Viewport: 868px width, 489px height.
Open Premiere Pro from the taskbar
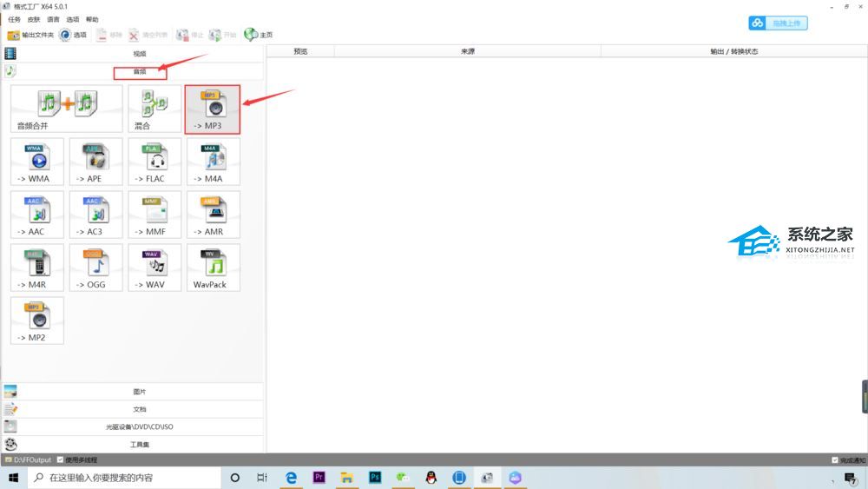(x=319, y=478)
